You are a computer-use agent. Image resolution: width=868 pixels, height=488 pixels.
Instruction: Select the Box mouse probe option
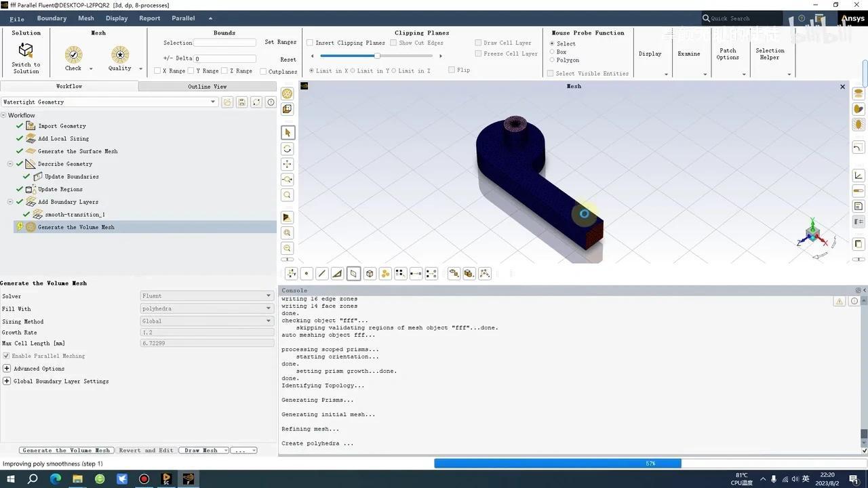[552, 52]
